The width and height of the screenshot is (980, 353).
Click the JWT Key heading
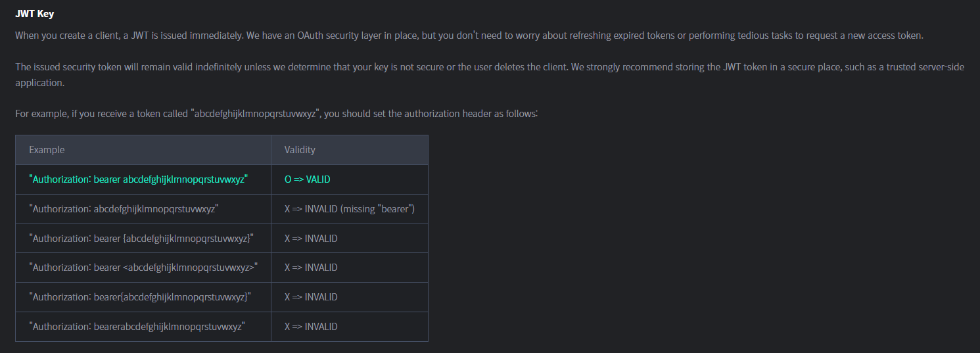pyautogui.click(x=35, y=14)
